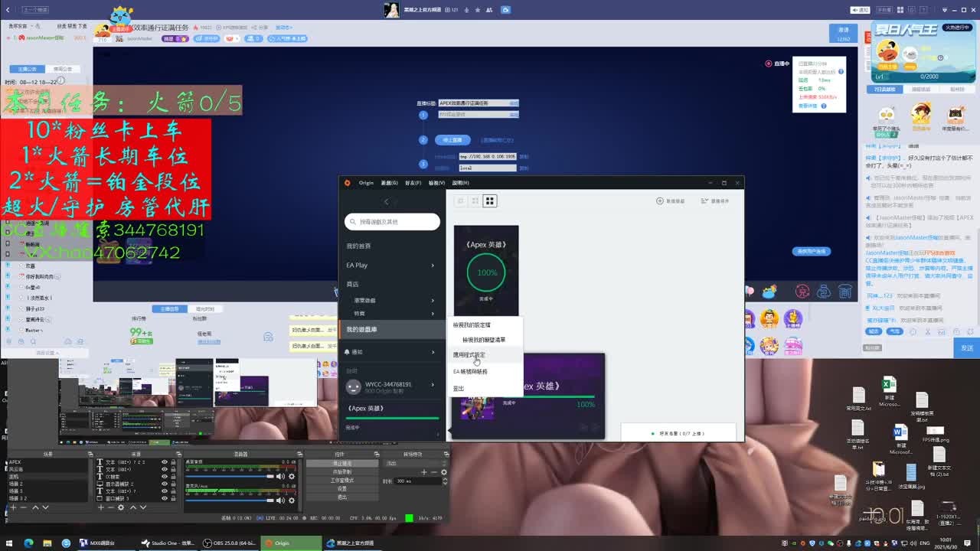
Task: Click 开始录制 in OBS controls
Action: pyautogui.click(x=342, y=472)
